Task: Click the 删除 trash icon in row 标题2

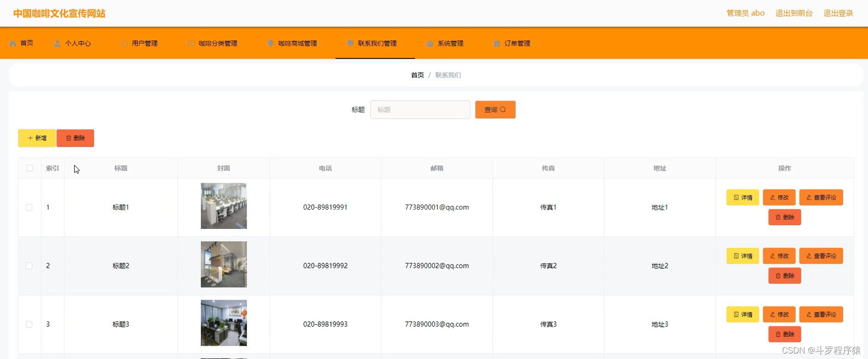Action: click(x=778, y=275)
